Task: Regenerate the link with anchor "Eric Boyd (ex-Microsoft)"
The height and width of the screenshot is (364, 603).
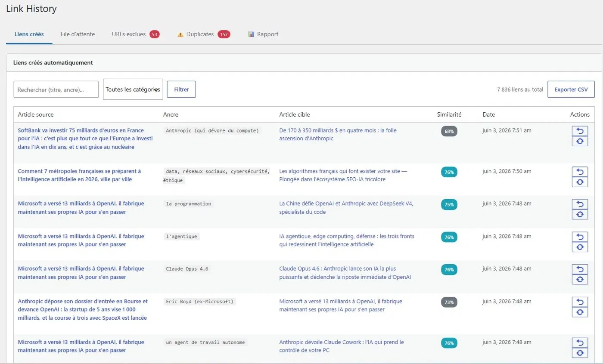Action: click(x=580, y=312)
